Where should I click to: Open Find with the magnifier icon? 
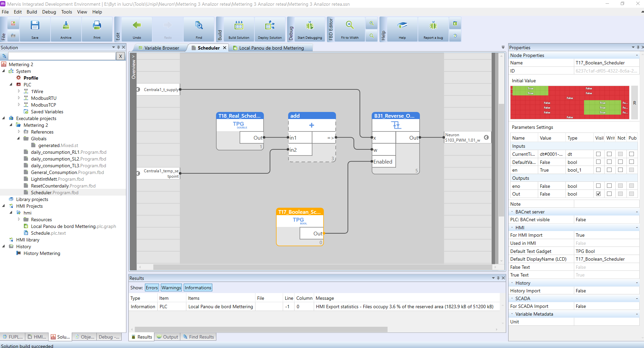[199, 26]
